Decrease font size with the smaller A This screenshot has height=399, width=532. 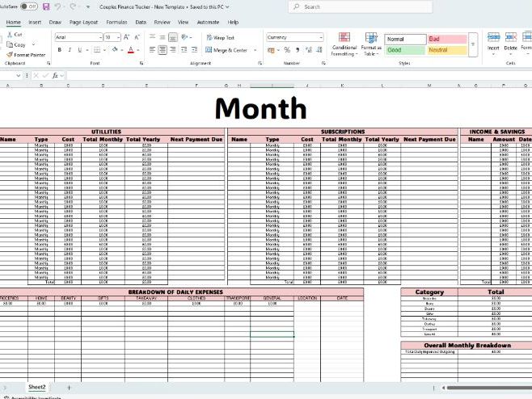pyautogui.click(x=137, y=37)
